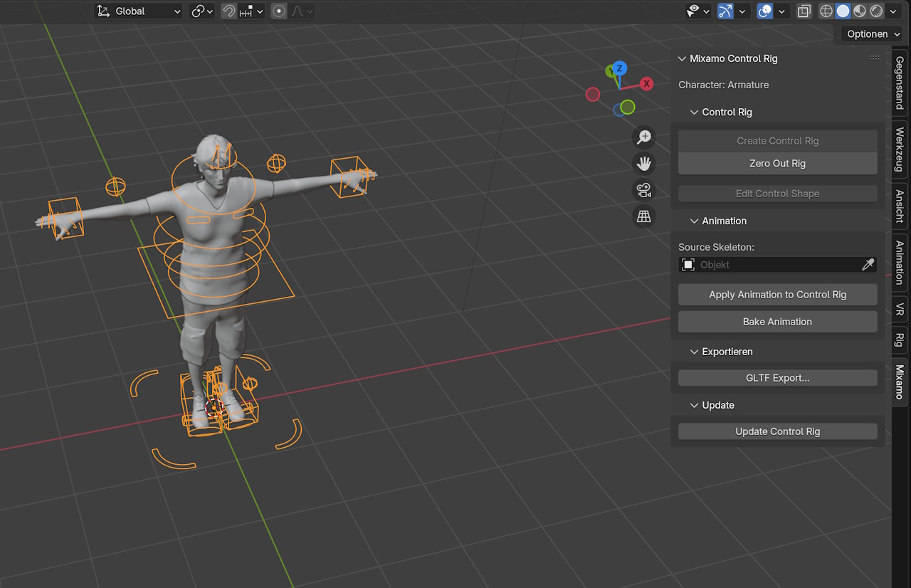Toggle X-ray view button

pyautogui.click(x=804, y=11)
